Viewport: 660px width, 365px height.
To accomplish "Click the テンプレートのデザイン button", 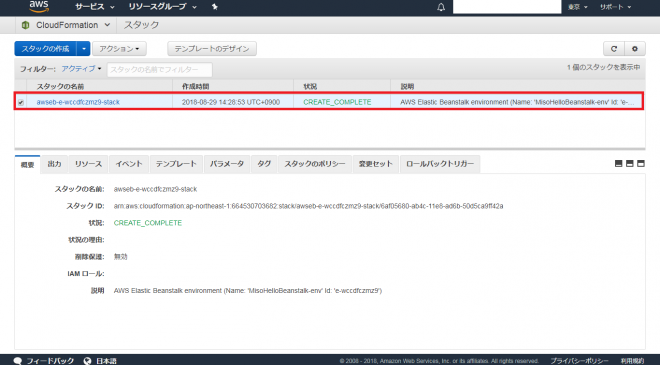I will click(x=212, y=49).
